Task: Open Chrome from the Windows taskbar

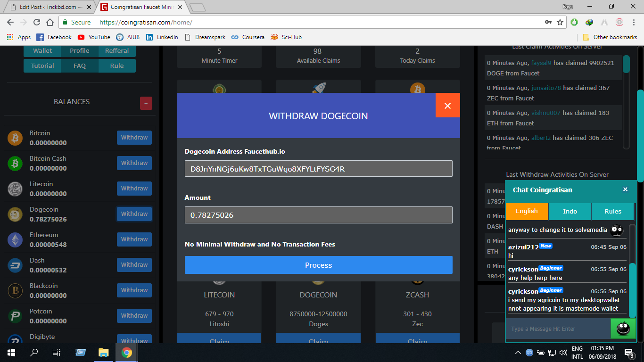Action: point(126,353)
